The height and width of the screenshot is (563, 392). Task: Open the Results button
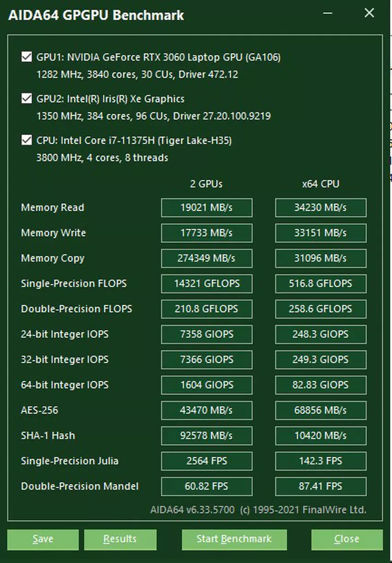[x=120, y=539]
